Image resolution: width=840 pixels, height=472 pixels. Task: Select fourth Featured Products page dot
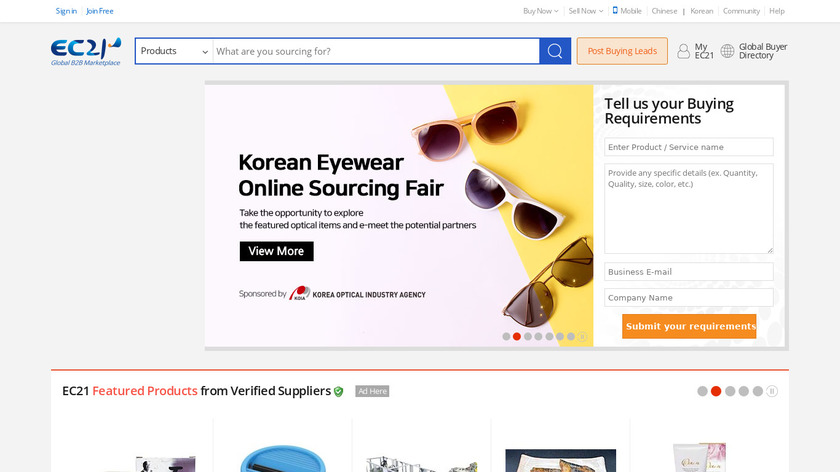pyautogui.click(x=744, y=391)
